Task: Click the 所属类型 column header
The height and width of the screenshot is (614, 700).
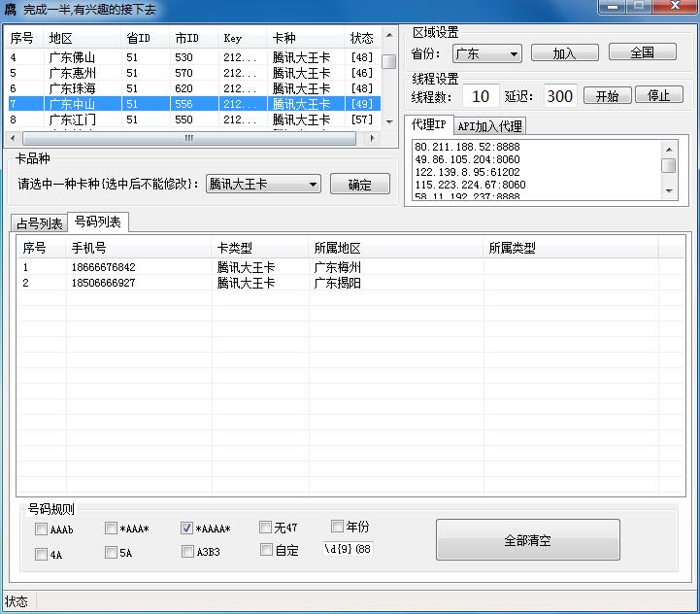Action: click(x=571, y=248)
